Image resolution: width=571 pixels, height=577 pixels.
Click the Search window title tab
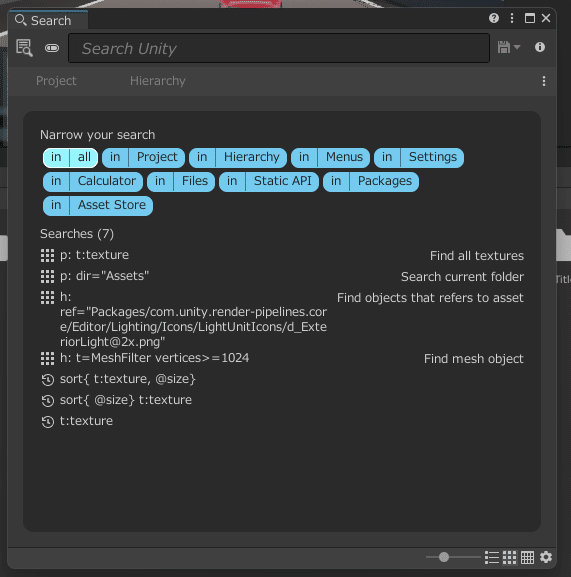click(48, 20)
